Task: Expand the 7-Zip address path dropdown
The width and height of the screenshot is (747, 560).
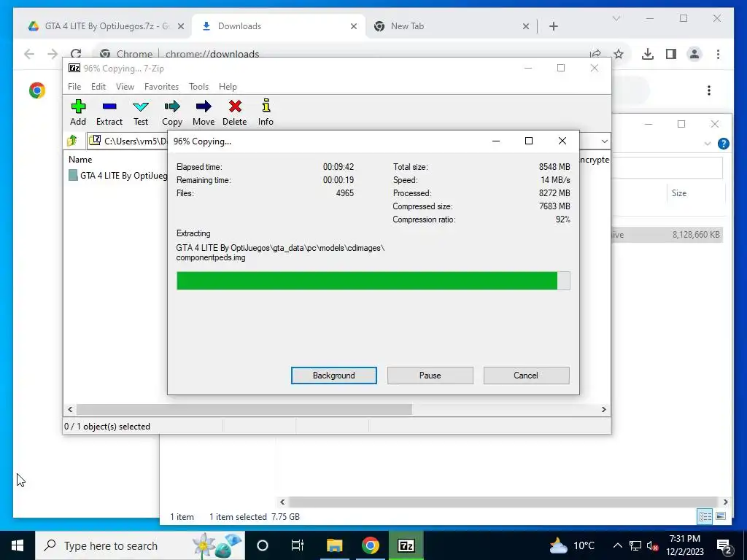Action: pyautogui.click(x=604, y=141)
